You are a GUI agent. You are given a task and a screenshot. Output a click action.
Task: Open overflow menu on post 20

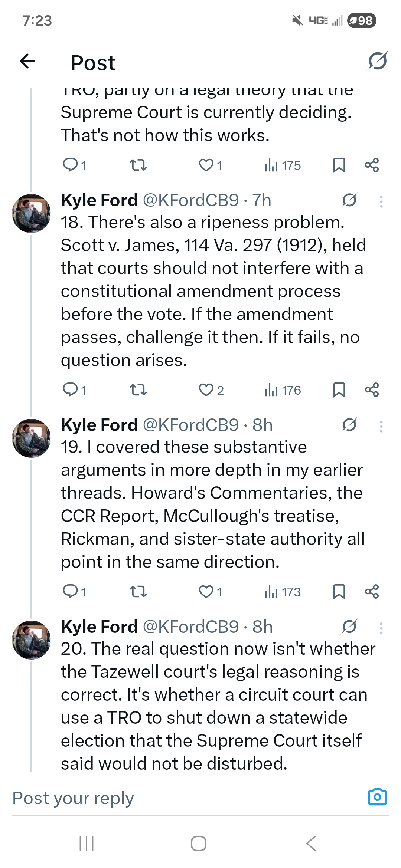pos(381,628)
